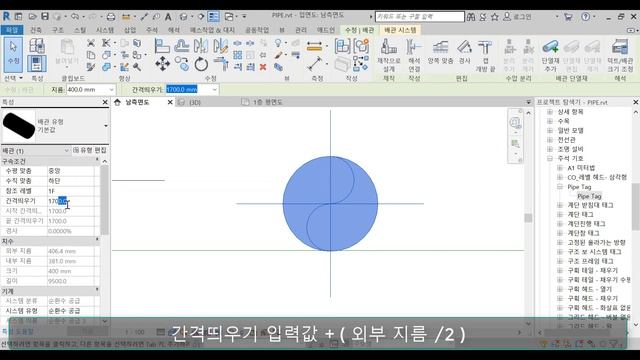The image size is (640, 360).
Task: Click the Type Properties icon above Properties button
Action: (37, 46)
